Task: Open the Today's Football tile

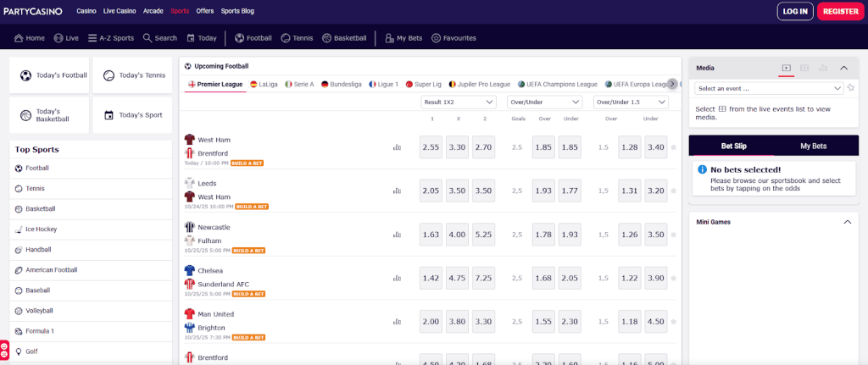Action: (49, 75)
